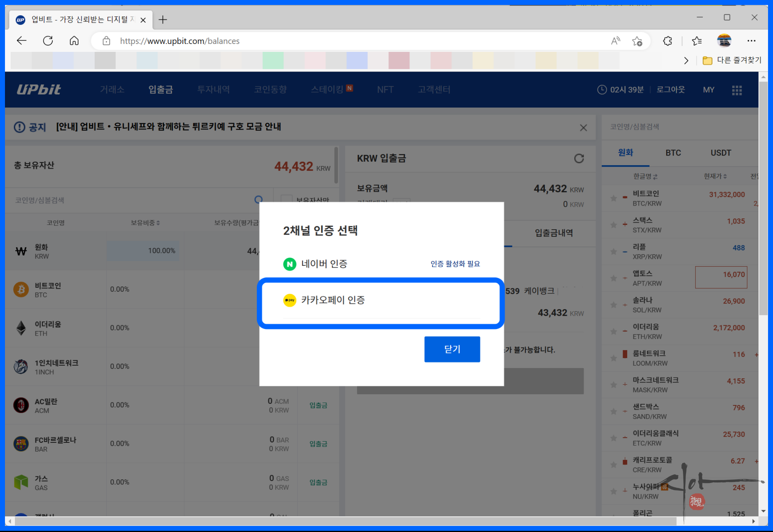This screenshot has width=773, height=532.
Task: Expand bookmarks overflow chevron
Action: pyautogui.click(x=686, y=61)
